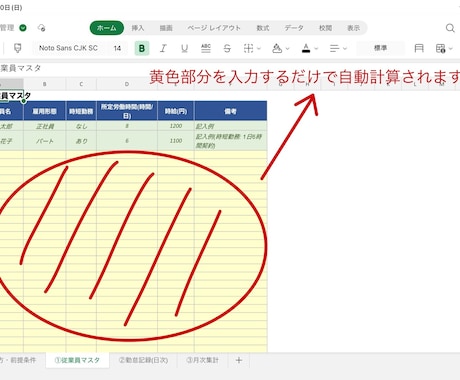
Task: Expand the alignment dropdown arrow
Action: (x=345, y=49)
